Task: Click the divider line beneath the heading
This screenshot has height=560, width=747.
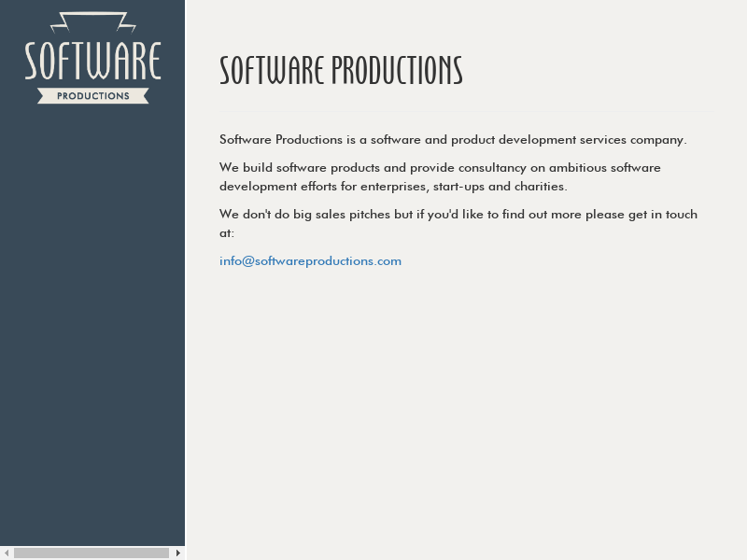Action: point(464,111)
